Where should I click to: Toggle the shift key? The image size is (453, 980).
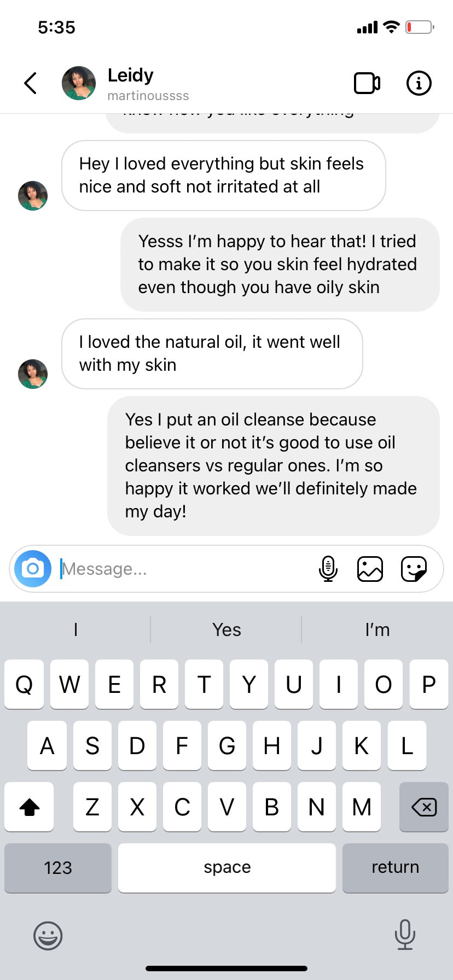click(x=30, y=807)
